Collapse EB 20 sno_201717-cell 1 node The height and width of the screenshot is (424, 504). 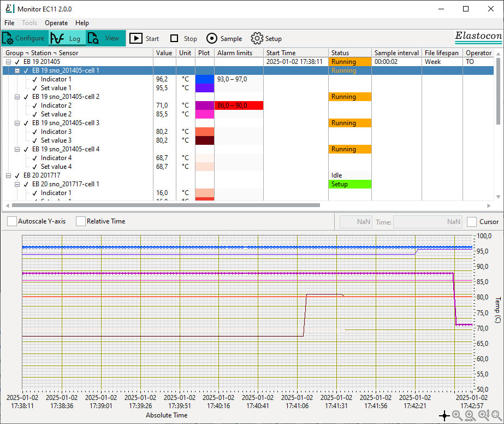tap(17, 184)
